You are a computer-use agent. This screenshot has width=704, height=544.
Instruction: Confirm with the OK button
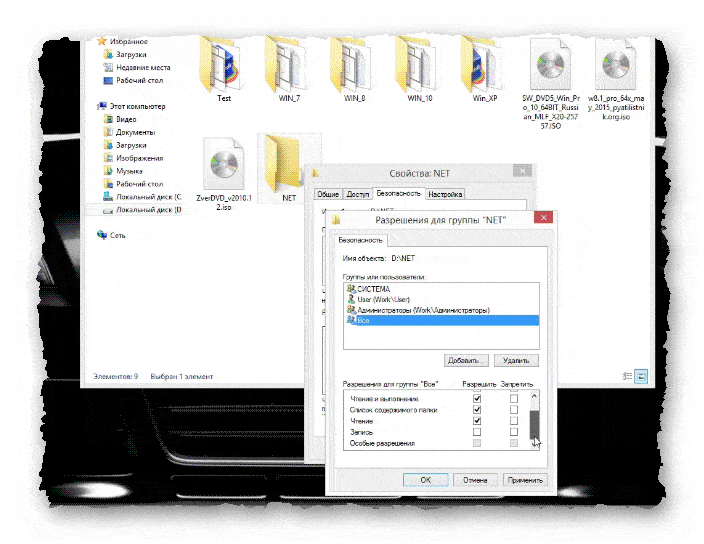click(426, 480)
